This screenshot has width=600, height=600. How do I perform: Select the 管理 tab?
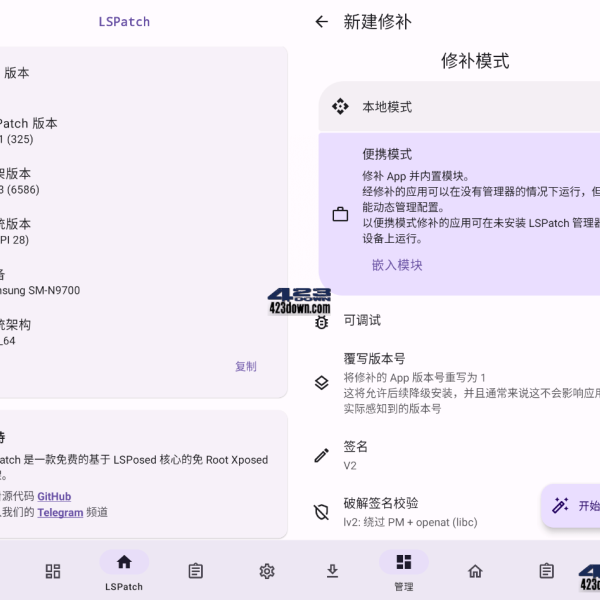404,571
